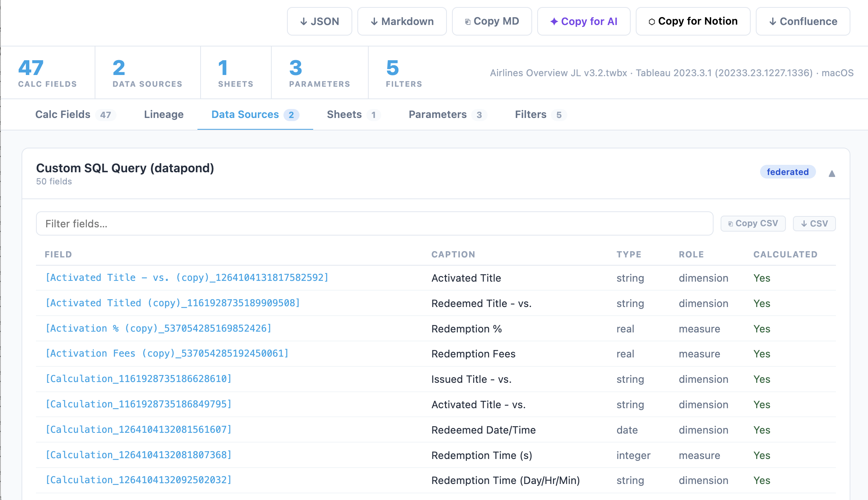The width and height of the screenshot is (868, 500).
Task: Click the ROLE column header
Action: 691,254
